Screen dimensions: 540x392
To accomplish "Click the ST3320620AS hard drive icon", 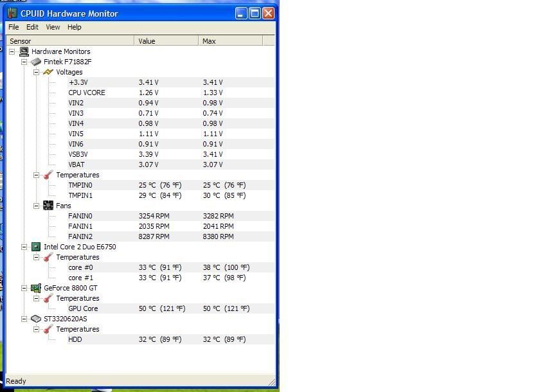I will (36, 319).
